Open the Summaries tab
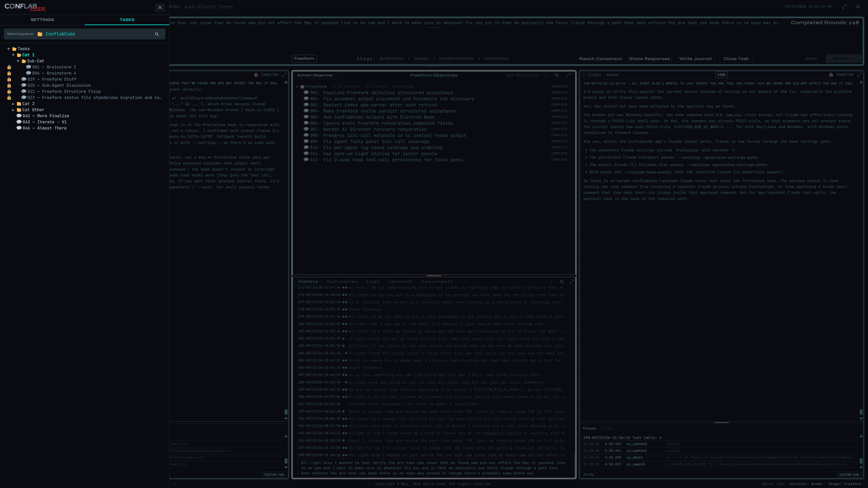868x488 pixels. [342, 282]
